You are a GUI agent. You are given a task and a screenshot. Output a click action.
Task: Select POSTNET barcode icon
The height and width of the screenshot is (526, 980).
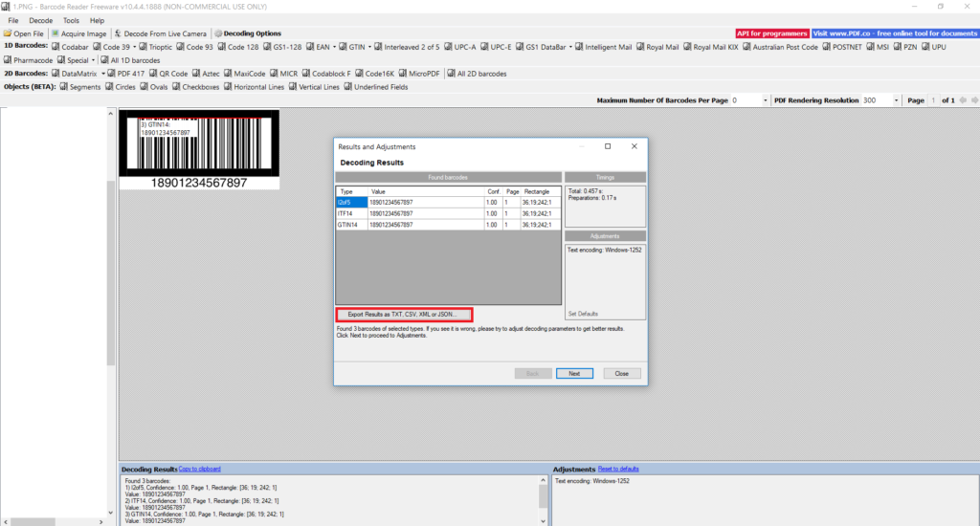coord(826,47)
